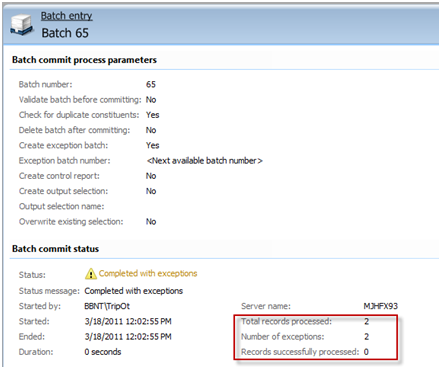Click 'No' value for Create control report

pyautogui.click(x=151, y=176)
